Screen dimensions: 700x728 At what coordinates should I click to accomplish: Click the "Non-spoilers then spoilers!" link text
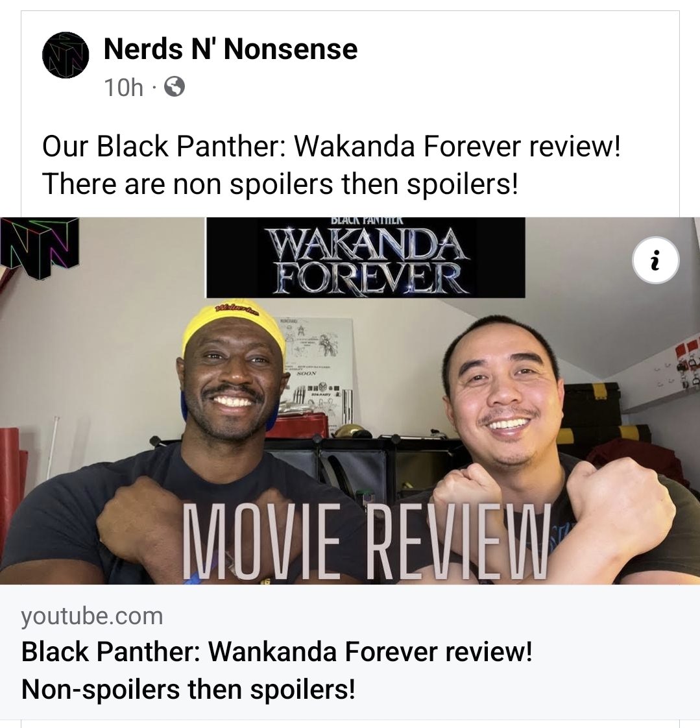tap(188, 689)
